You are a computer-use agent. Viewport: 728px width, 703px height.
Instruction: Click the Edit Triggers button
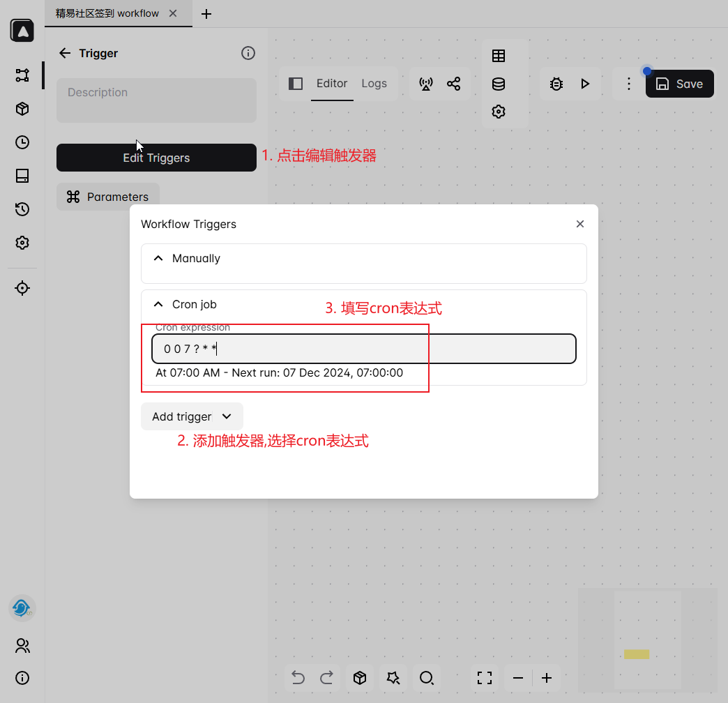click(x=156, y=158)
